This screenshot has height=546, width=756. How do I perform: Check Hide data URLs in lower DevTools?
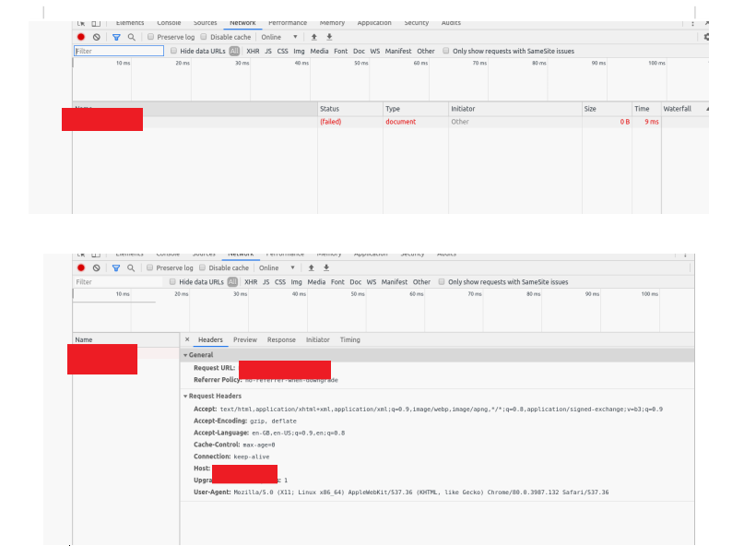click(x=172, y=281)
